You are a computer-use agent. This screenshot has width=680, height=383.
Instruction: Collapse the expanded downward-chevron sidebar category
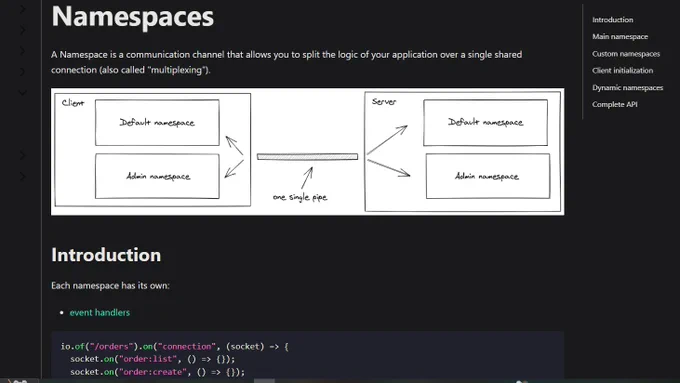[x=22, y=92]
